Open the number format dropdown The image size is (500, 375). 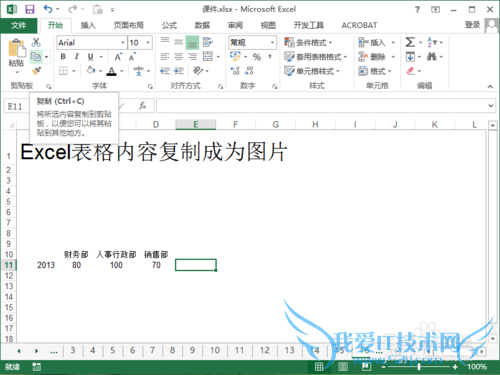coord(272,42)
